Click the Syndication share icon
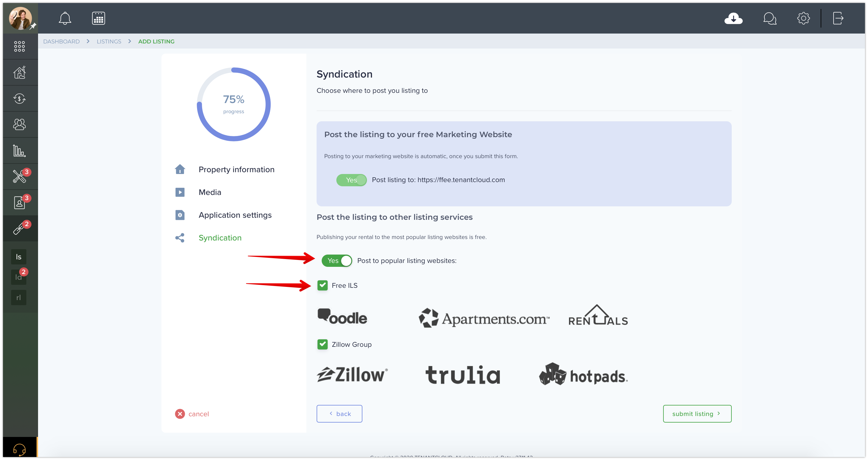 pyautogui.click(x=180, y=237)
